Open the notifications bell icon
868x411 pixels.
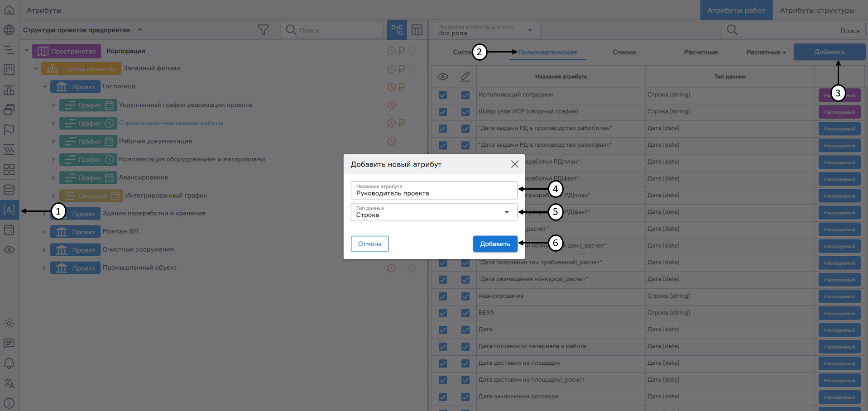(9, 363)
